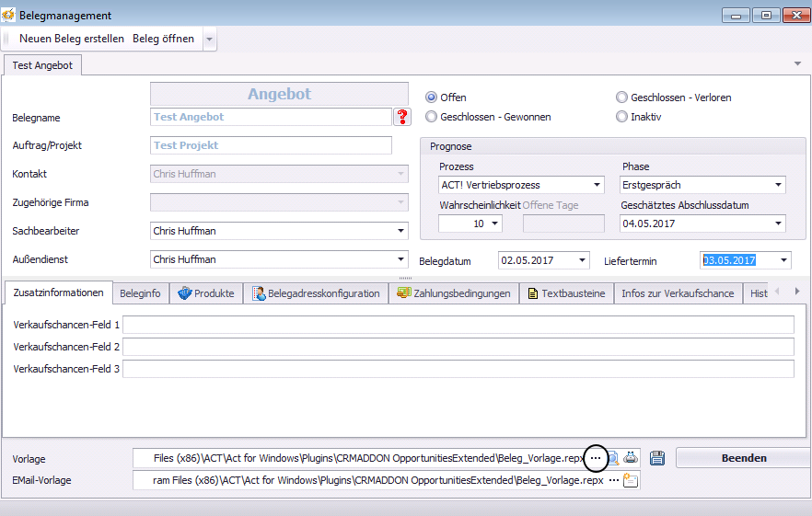
Task: Click the Belegmanagement application icon in title bar
Action: (8, 15)
